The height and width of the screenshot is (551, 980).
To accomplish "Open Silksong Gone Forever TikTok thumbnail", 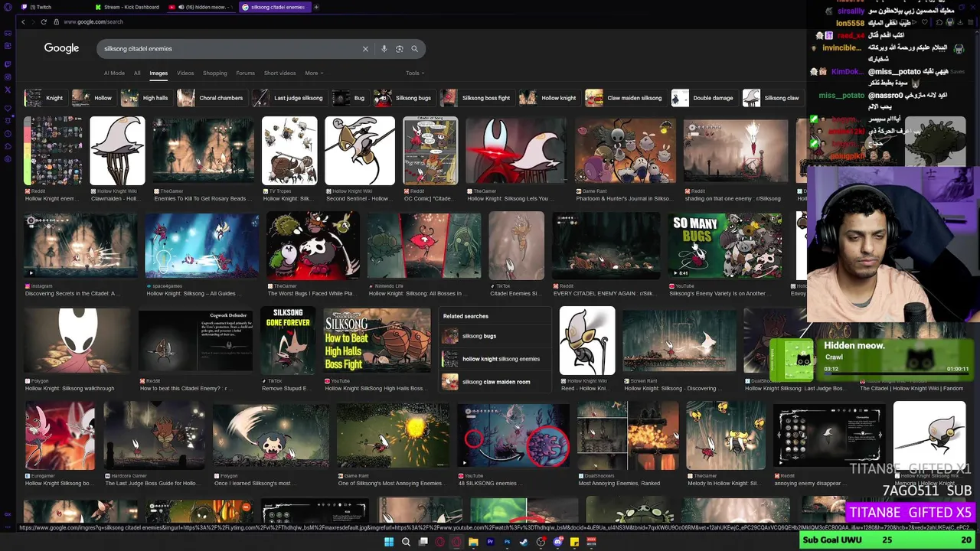I will (288, 341).
